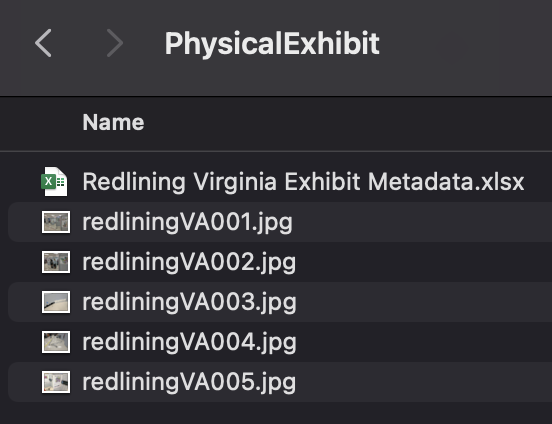This screenshot has width=552, height=424.
Task: Select the file named redliningVA002.jpg
Action: tap(189, 263)
